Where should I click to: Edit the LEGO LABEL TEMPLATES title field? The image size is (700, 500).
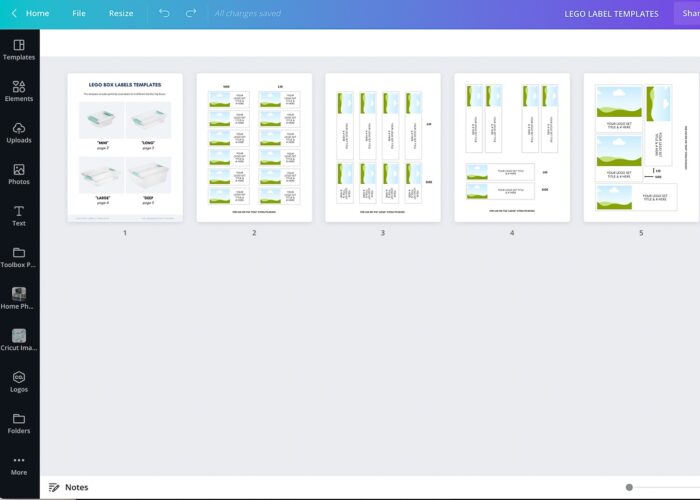point(611,14)
